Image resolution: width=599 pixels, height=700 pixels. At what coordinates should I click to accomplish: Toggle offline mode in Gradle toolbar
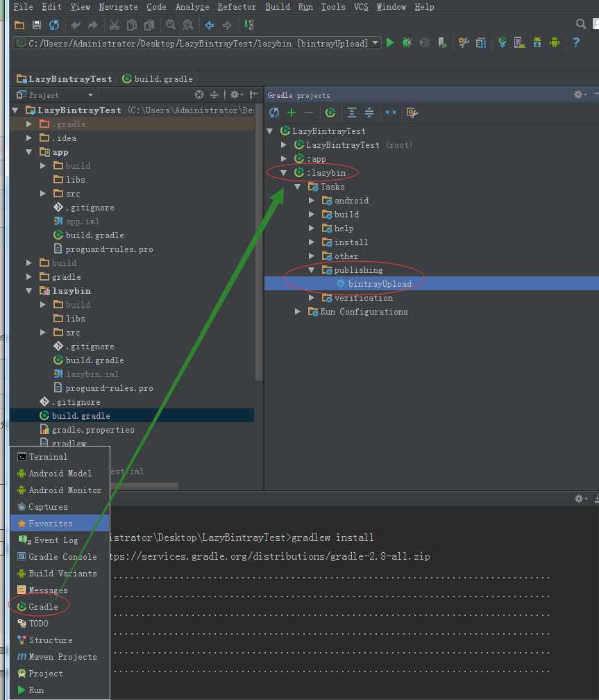391,112
